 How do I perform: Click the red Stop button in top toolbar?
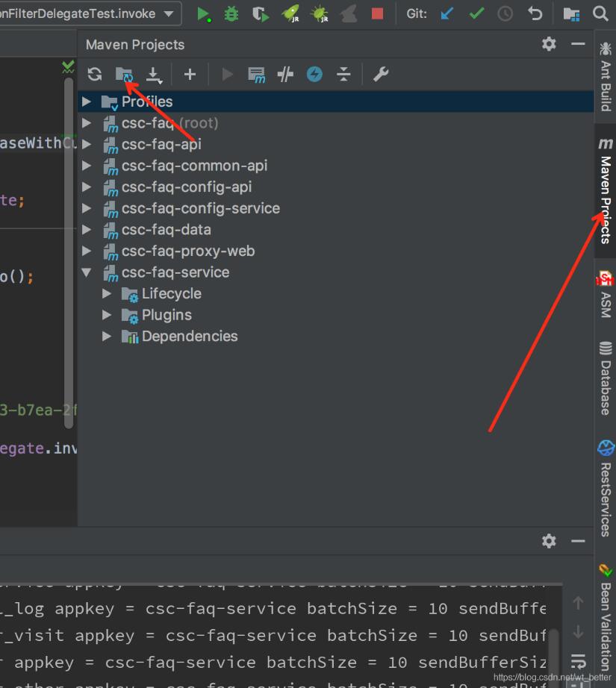coord(377,13)
